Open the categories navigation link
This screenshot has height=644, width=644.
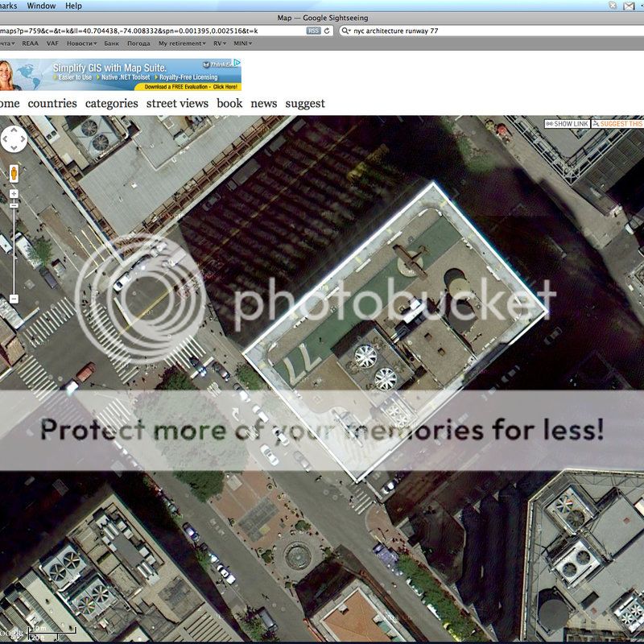coord(111,103)
